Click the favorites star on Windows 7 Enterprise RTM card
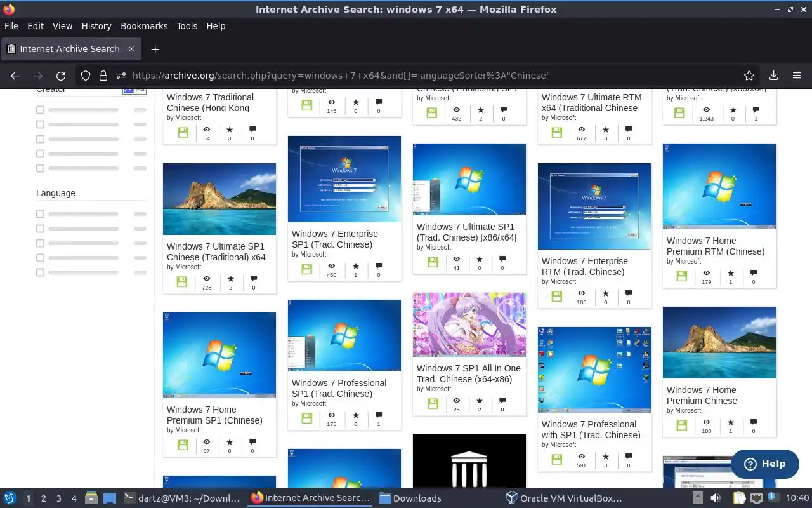 [x=606, y=293]
